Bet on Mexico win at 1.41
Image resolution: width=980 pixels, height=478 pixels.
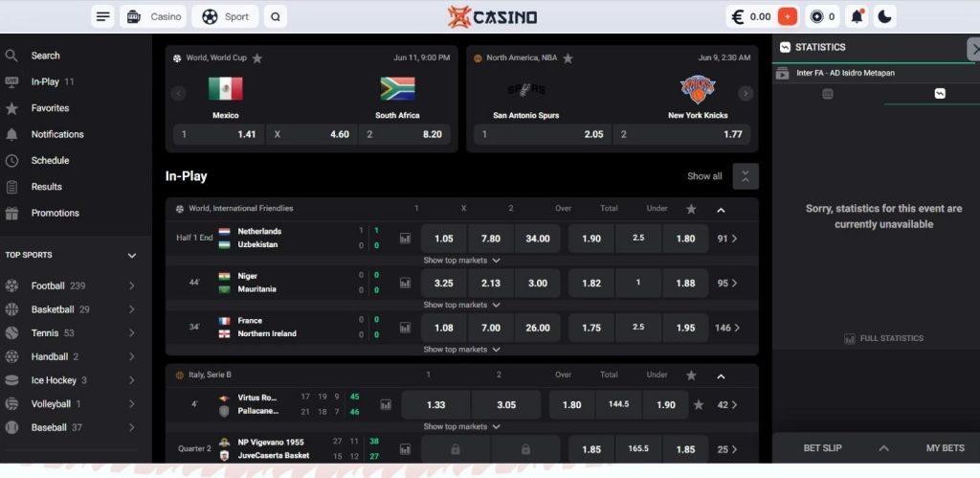(x=219, y=134)
